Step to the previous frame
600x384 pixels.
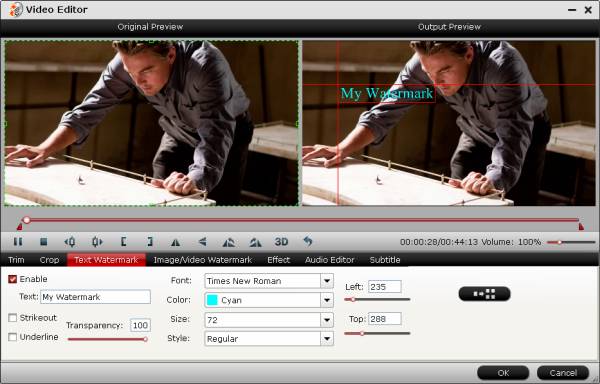coord(70,242)
